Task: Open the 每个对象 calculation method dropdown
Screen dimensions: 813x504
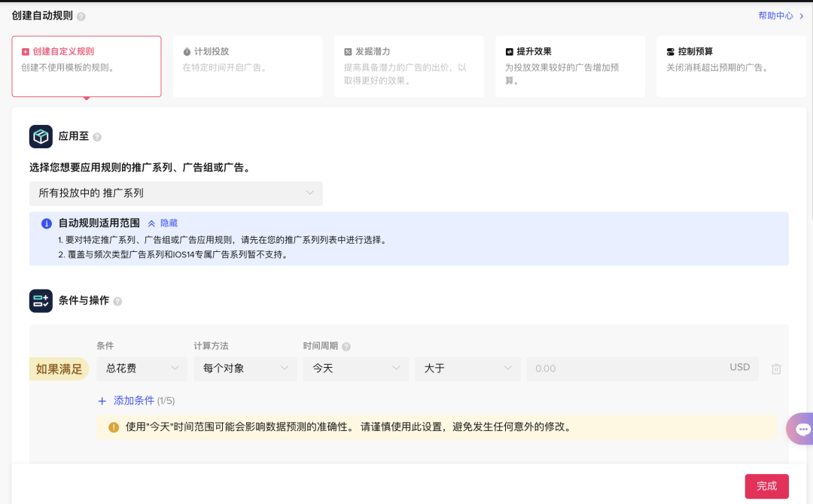Action: tap(245, 369)
